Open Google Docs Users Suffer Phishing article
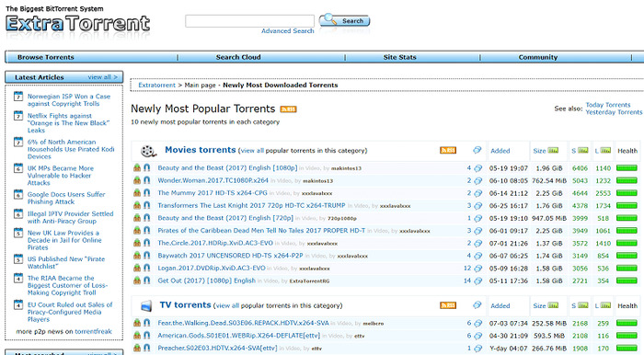 [x=66, y=198]
